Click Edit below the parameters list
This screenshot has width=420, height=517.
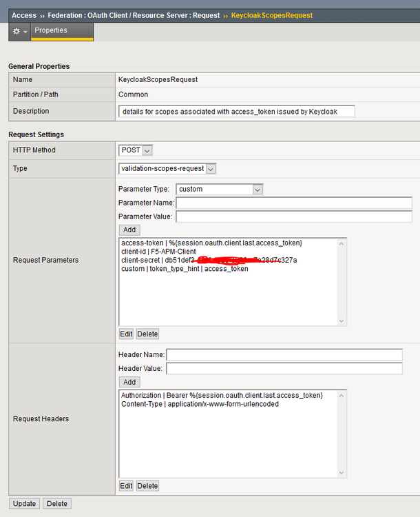126,334
